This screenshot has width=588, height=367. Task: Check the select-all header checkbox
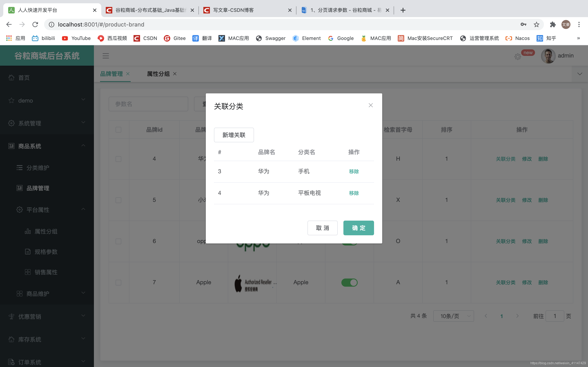[x=118, y=130]
